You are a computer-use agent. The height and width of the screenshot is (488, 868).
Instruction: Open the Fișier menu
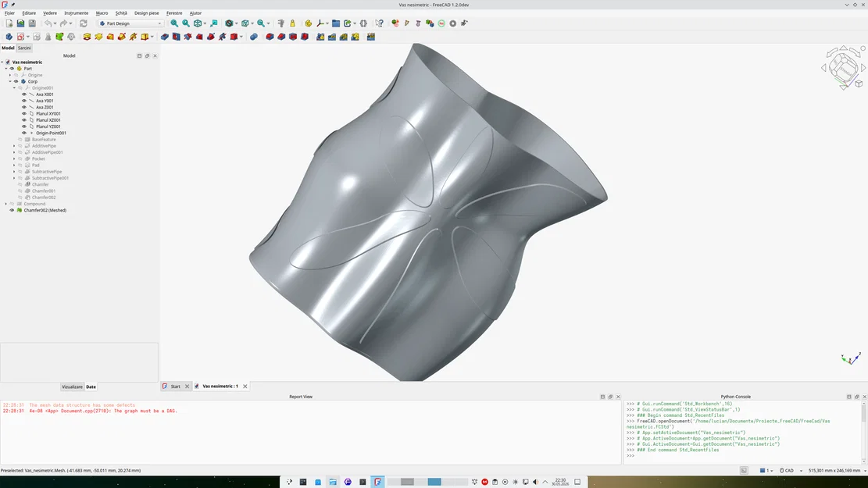click(9, 12)
